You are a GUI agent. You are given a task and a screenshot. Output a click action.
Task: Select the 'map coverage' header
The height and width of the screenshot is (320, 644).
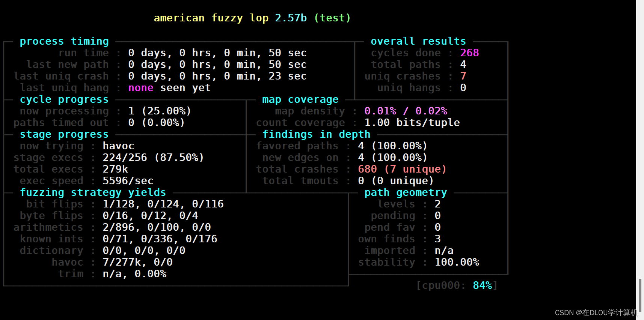click(300, 99)
